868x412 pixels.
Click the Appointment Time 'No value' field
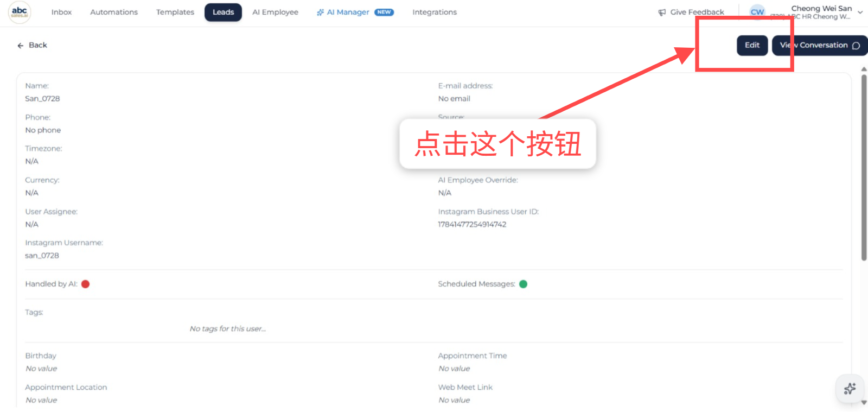[454, 369]
